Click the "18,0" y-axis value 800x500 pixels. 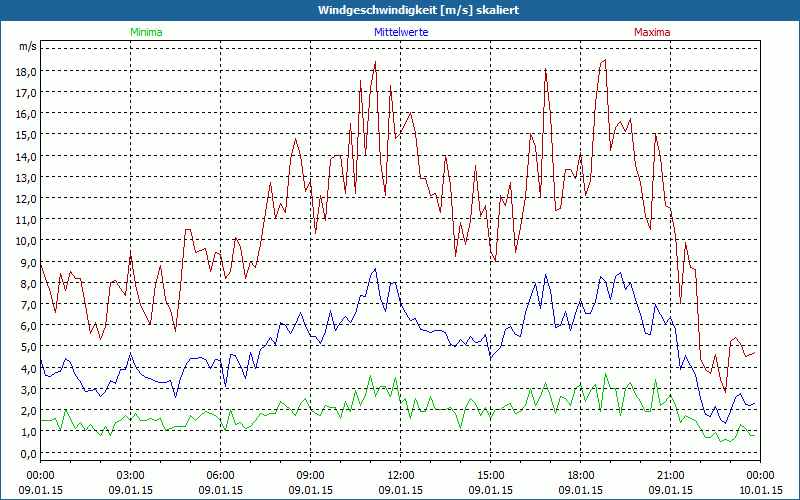point(28,72)
